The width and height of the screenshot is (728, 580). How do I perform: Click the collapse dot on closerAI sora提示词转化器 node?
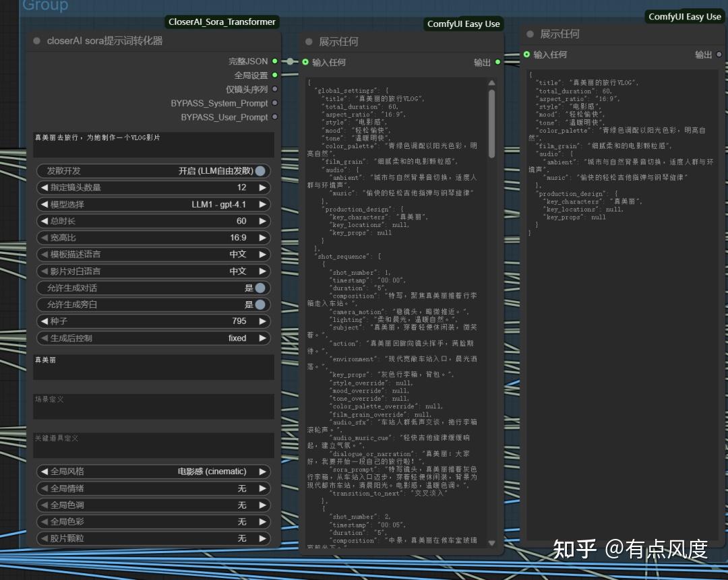36,40
